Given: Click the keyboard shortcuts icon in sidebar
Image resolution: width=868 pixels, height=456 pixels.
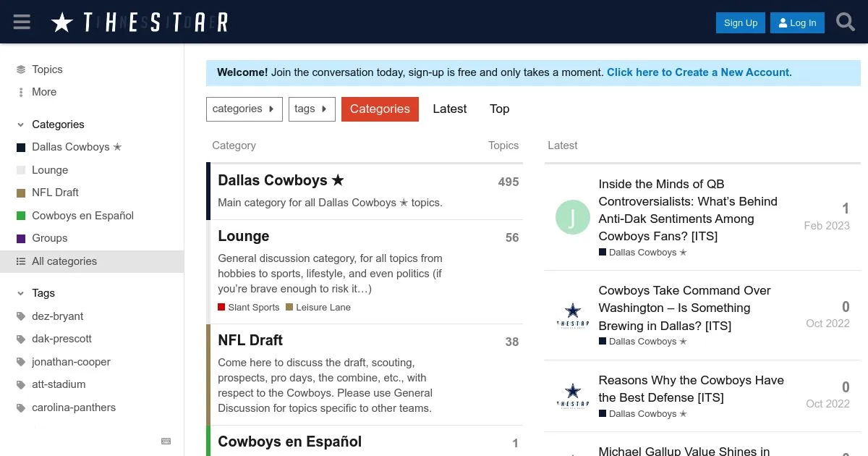Looking at the screenshot, I should click(166, 441).
